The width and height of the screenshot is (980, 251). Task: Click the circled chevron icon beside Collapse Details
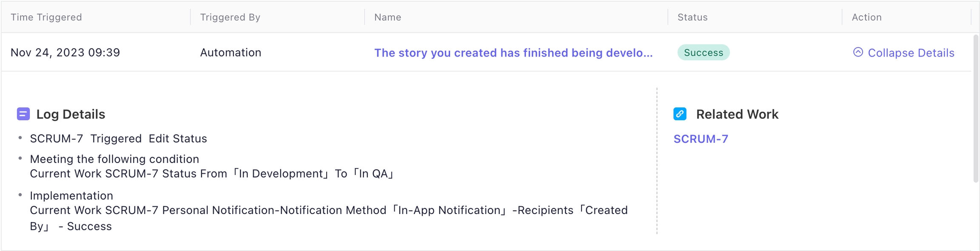click(x=858, y=52)
